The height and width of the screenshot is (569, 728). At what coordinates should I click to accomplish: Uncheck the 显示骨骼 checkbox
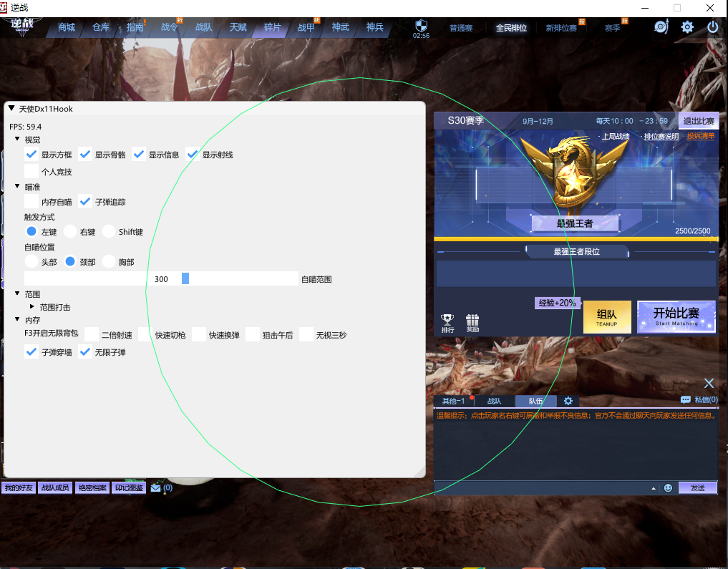tap(85, 154)
